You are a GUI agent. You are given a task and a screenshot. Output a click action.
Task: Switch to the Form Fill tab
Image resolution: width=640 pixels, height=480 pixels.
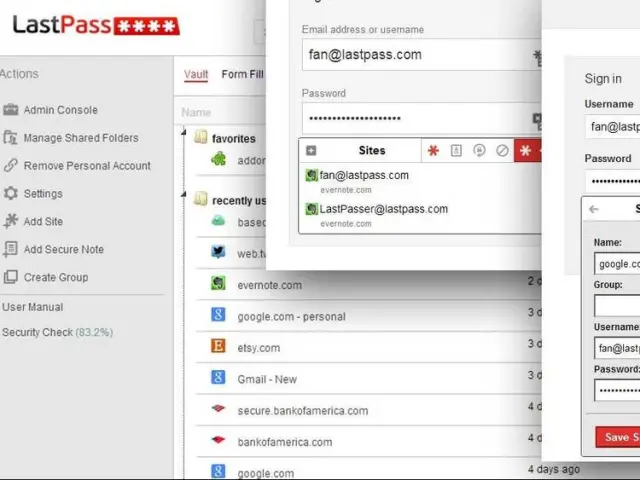[x=242, y=74]
